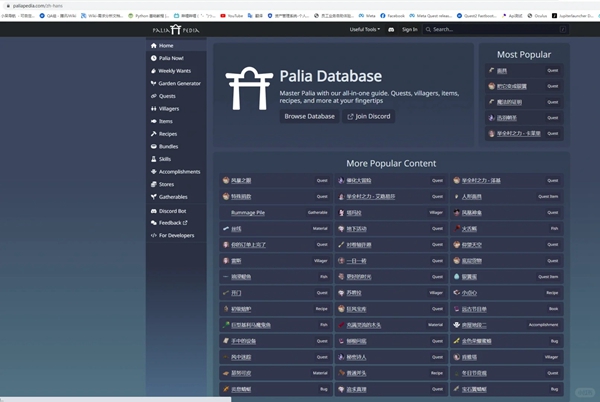Click the Accomplishment tagged entry row
Viewport: 600px width, 402px height.
point(506,325)
